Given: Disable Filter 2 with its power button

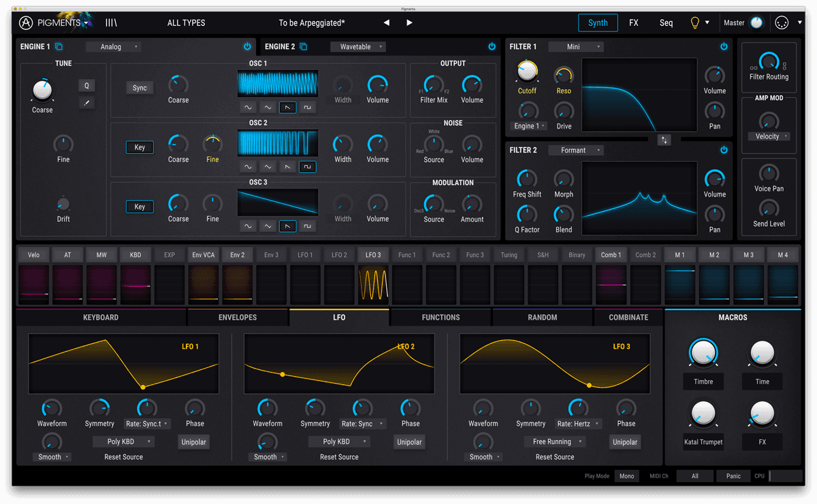Looking at the screenshot, I should 724,150.
